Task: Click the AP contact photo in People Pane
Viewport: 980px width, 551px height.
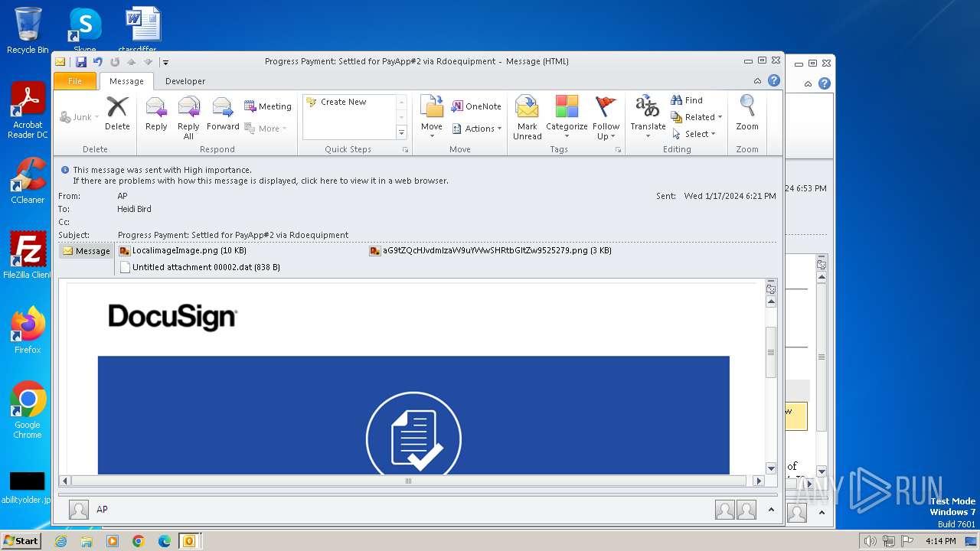Action: pyautogui.click(x=78, y=510)
